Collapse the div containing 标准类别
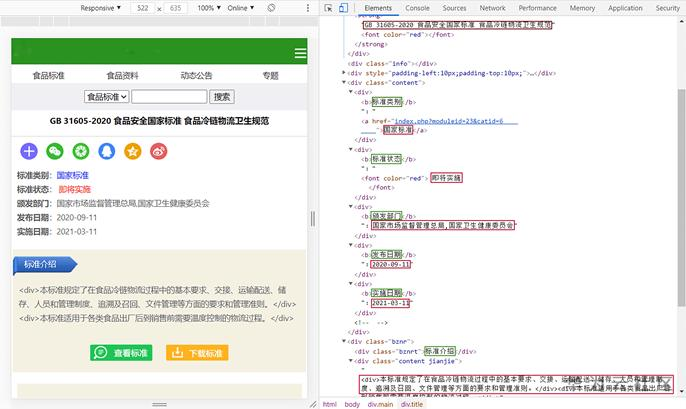The width and height of the screenshot is (686, 409). coord(351,92)
